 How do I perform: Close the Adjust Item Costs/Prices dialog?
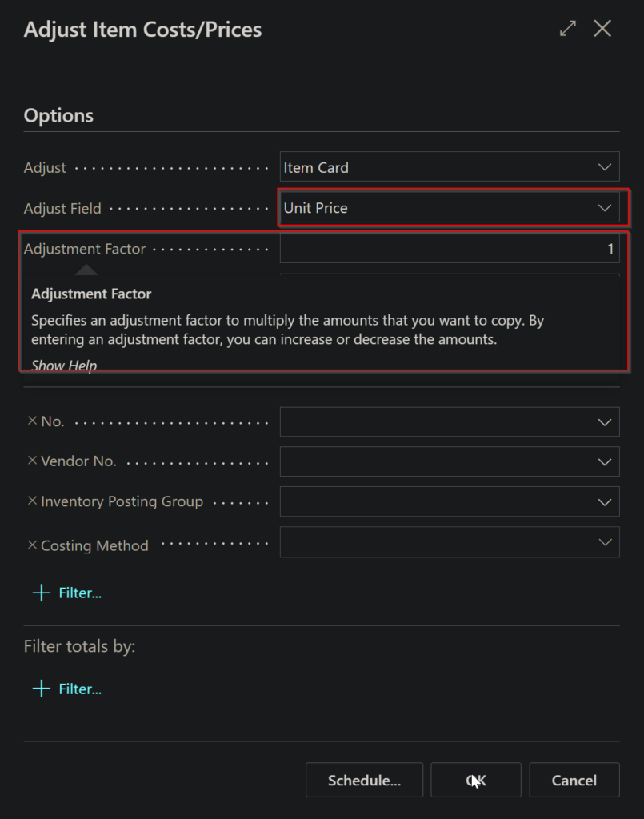pyautogui.click(x=602, y=28)
